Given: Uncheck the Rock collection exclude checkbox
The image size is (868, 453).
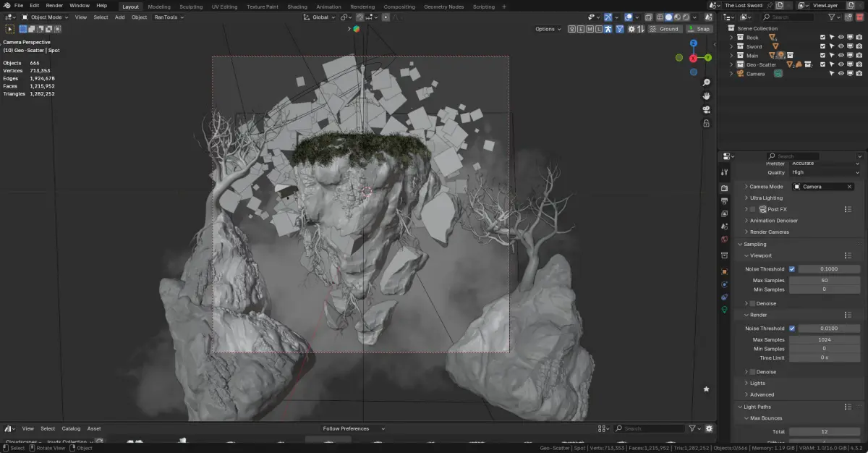Looking at the screenshot, I should (822, 37).
